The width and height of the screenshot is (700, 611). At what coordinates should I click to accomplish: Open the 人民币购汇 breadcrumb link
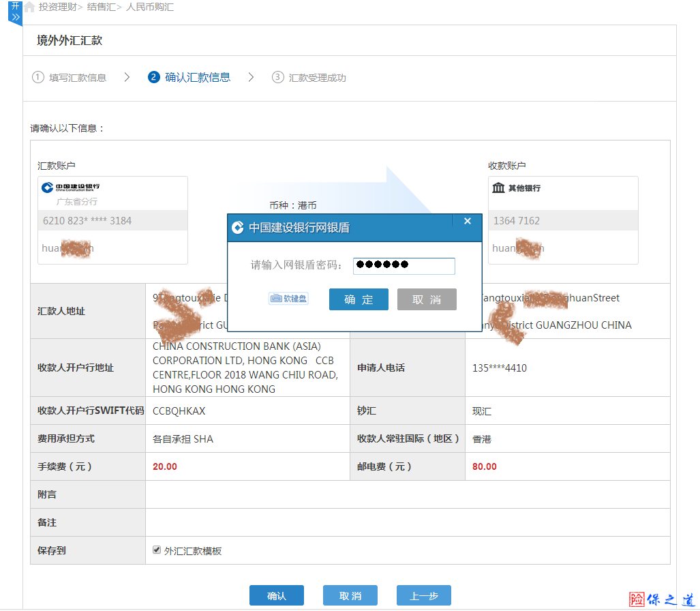(x=150, y=7)
